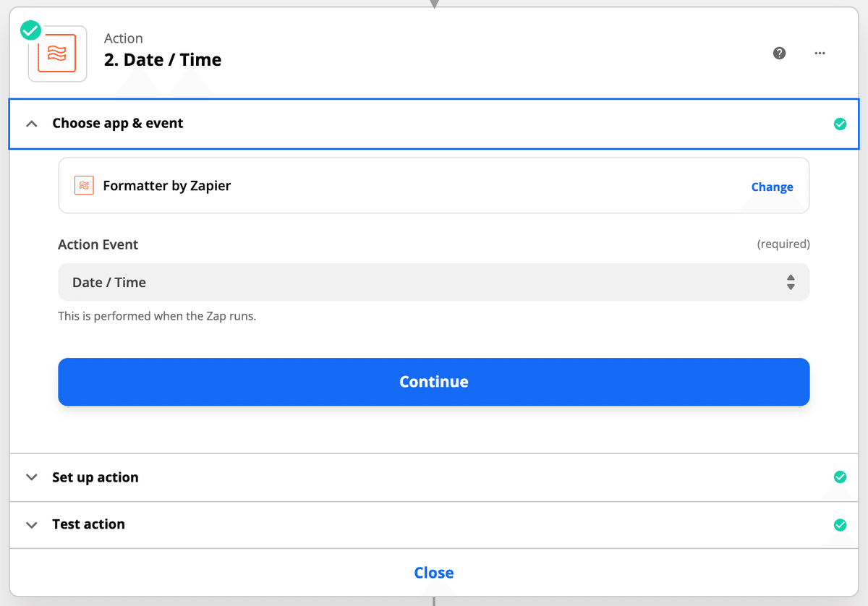This screenshot has height=606, width=868.
Task: Click the text This is performed when the Zap runs
Action: point(157,316)
